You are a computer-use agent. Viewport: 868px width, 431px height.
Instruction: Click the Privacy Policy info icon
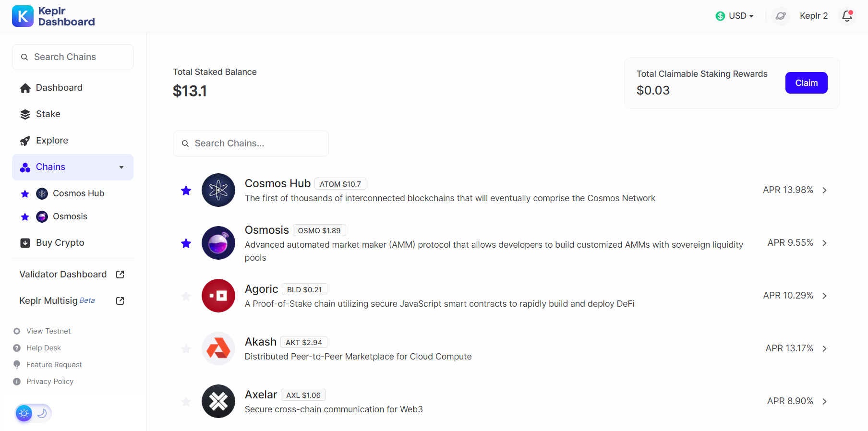[x=17, y=382]
